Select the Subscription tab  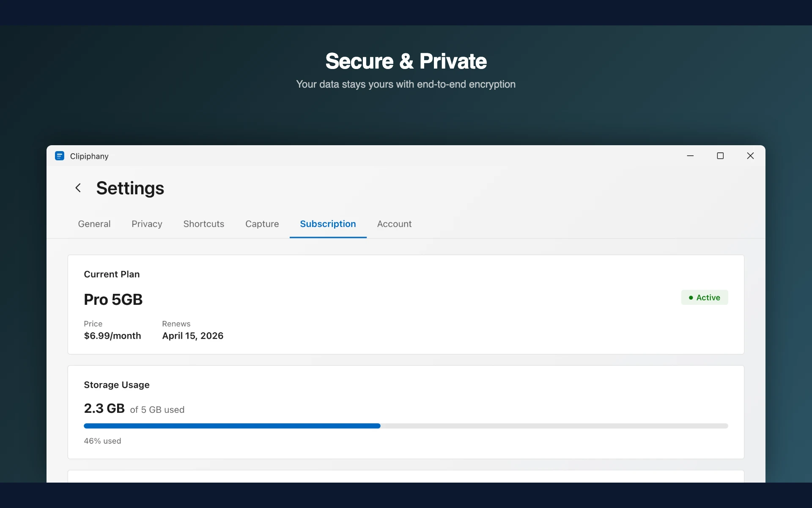[x=328, y=224]
